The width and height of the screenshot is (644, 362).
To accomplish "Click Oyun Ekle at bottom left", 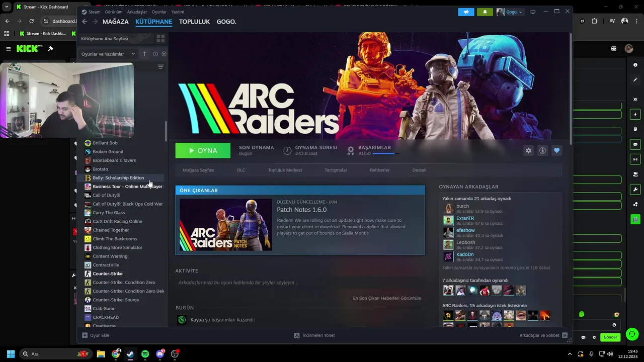I will [96, 335].
